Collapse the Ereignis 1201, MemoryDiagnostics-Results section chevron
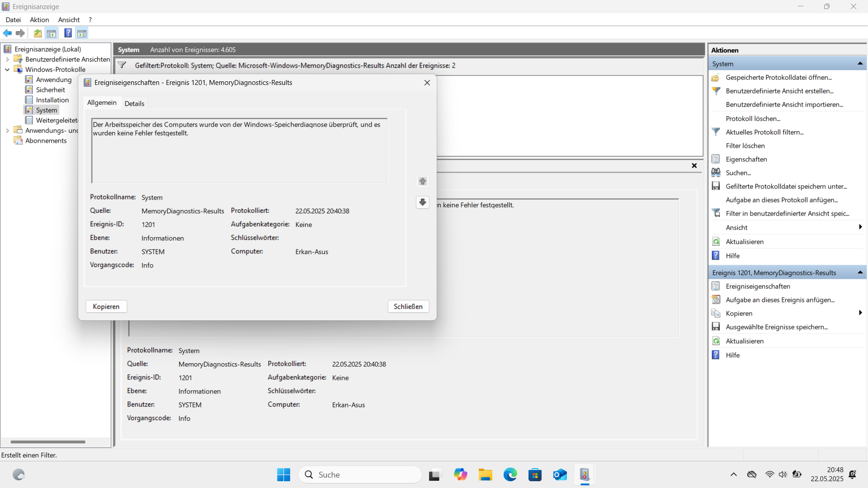Viewport: 868px width, 488px height. (860, 272)
